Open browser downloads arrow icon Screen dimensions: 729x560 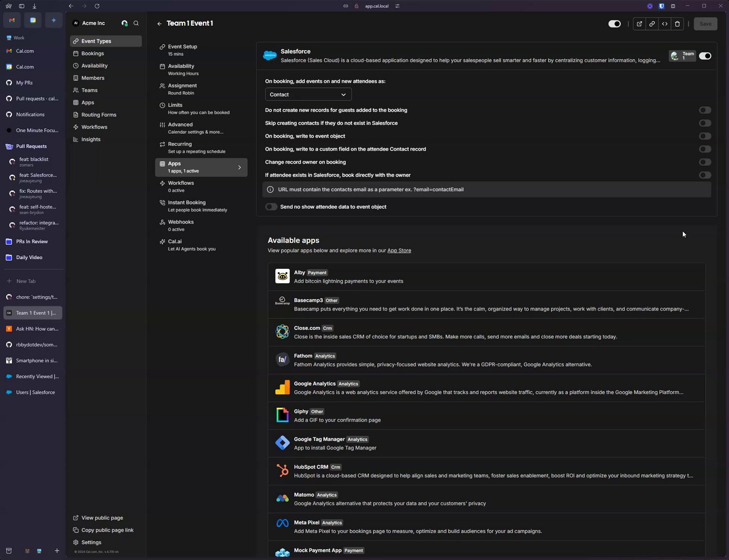point(34,6)
